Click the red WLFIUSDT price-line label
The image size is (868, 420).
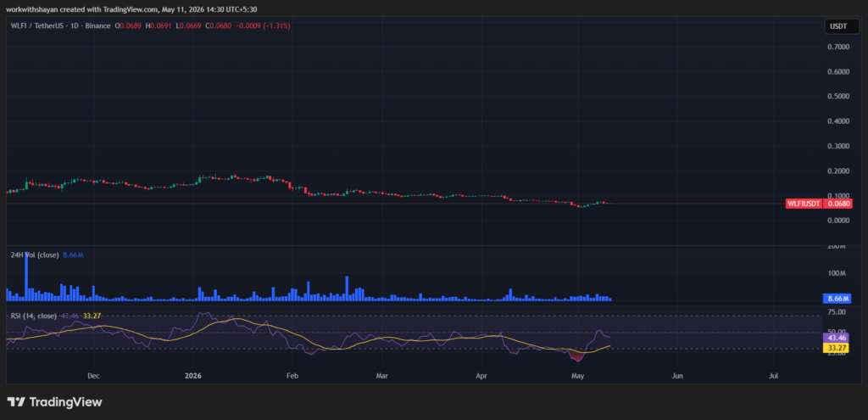click(x=804, y=204)
